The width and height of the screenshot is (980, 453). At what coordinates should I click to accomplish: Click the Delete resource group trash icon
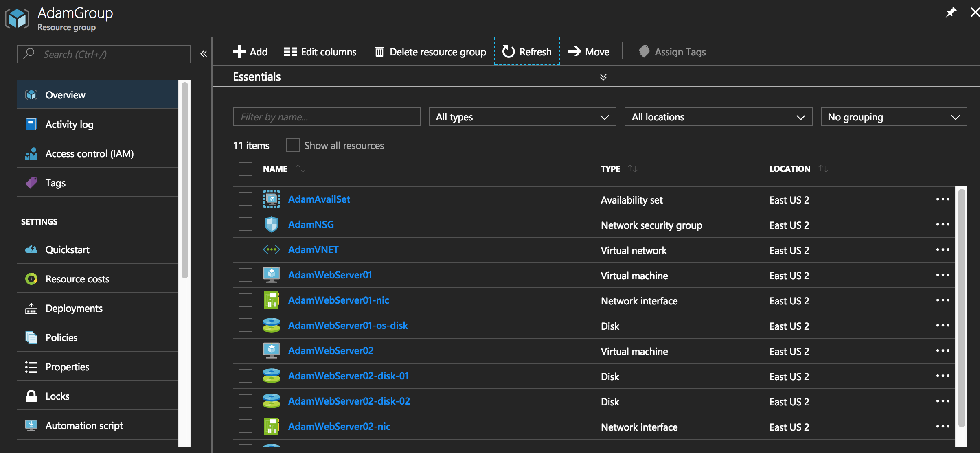379,52
